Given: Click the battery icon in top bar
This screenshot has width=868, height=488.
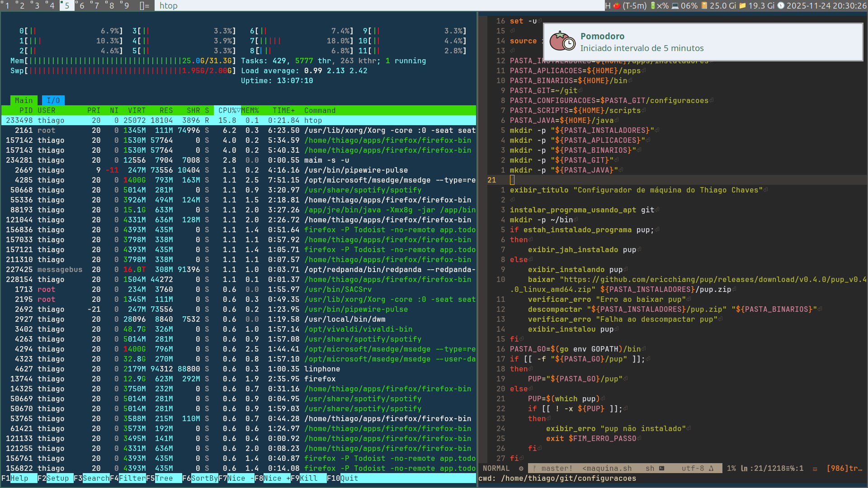Looking at the screenshot, I should click(653, 5).
